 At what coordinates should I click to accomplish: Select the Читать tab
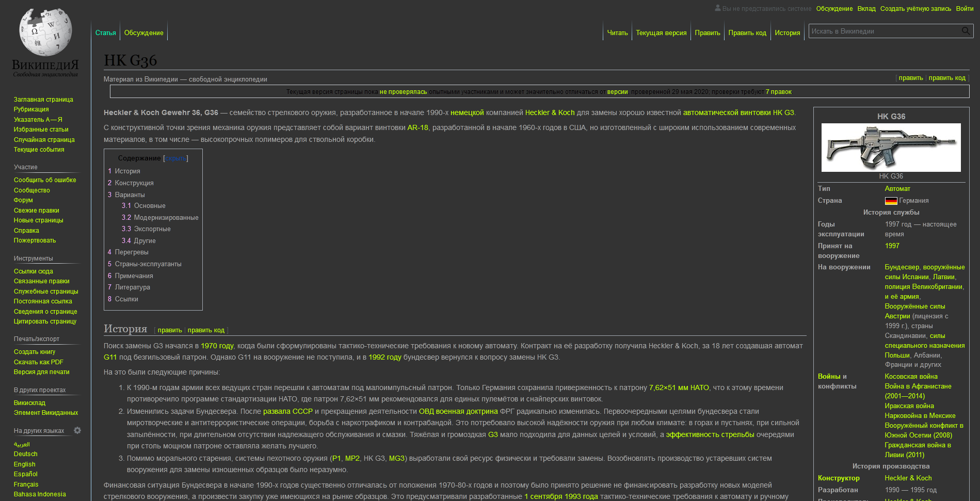(x=618, y=33)
